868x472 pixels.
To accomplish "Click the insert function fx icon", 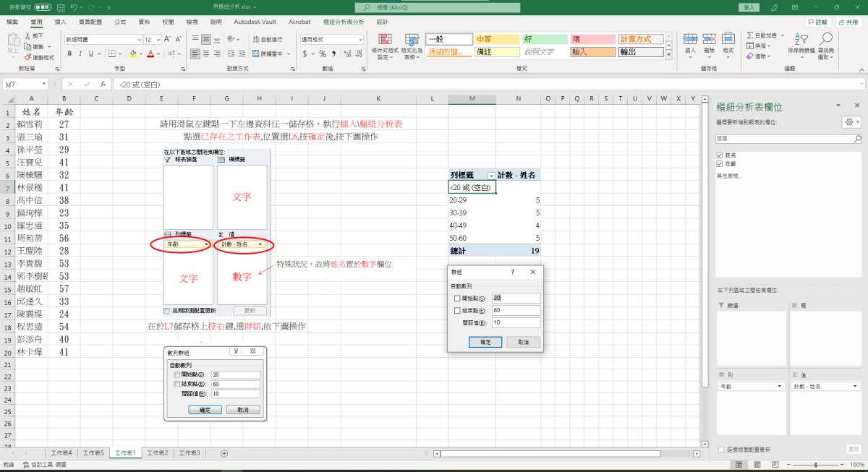I will point(103,85).
